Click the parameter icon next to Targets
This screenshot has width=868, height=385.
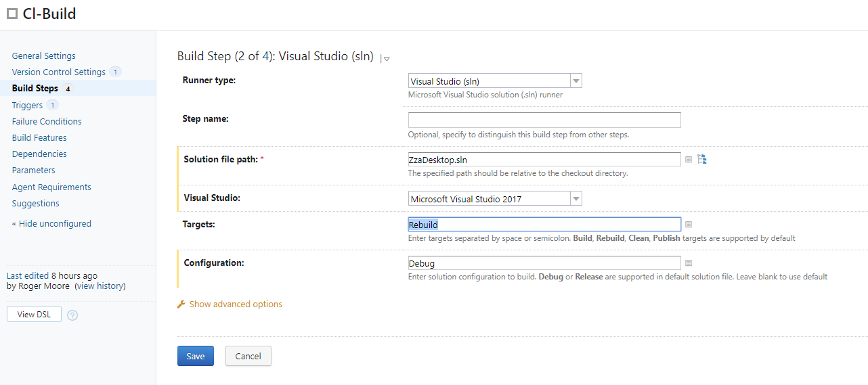coord(689,225)
